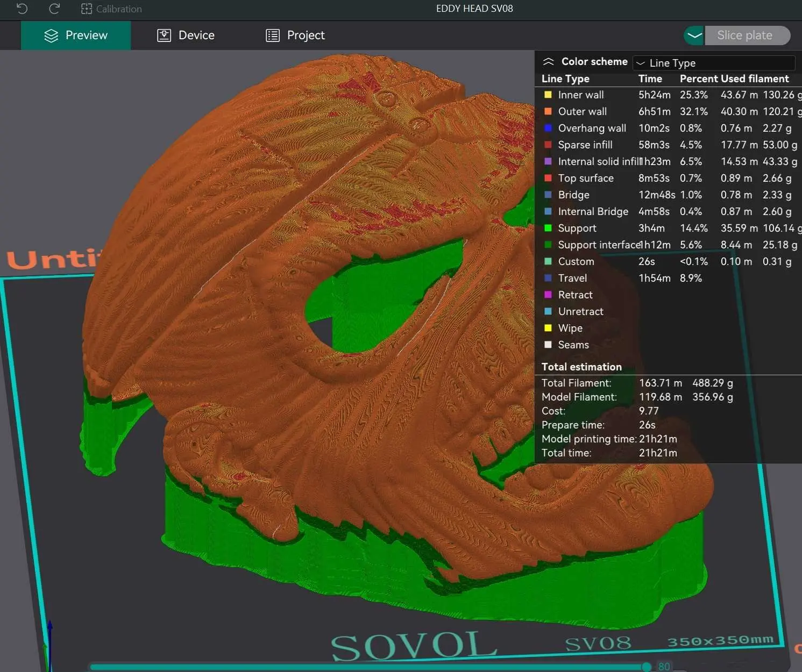Screen dimensions: 802x672
Task: Click the Custom line color swatch
Action: click(x=548, y=261)
